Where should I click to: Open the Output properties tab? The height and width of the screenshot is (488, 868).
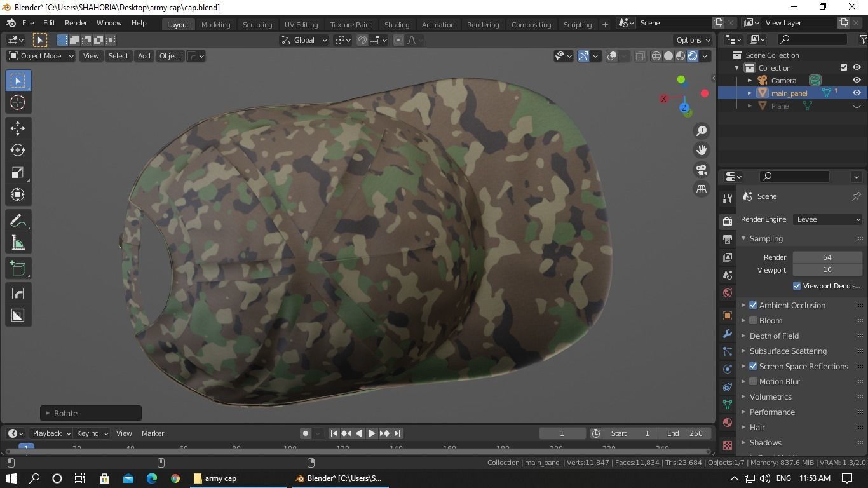coord(728,239)
